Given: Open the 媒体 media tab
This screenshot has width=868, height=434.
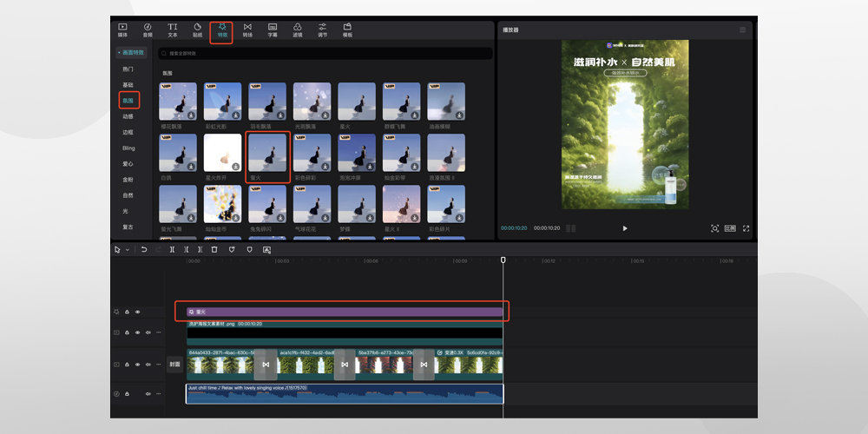Looking at the screenshot, I should tap(122, 30).
